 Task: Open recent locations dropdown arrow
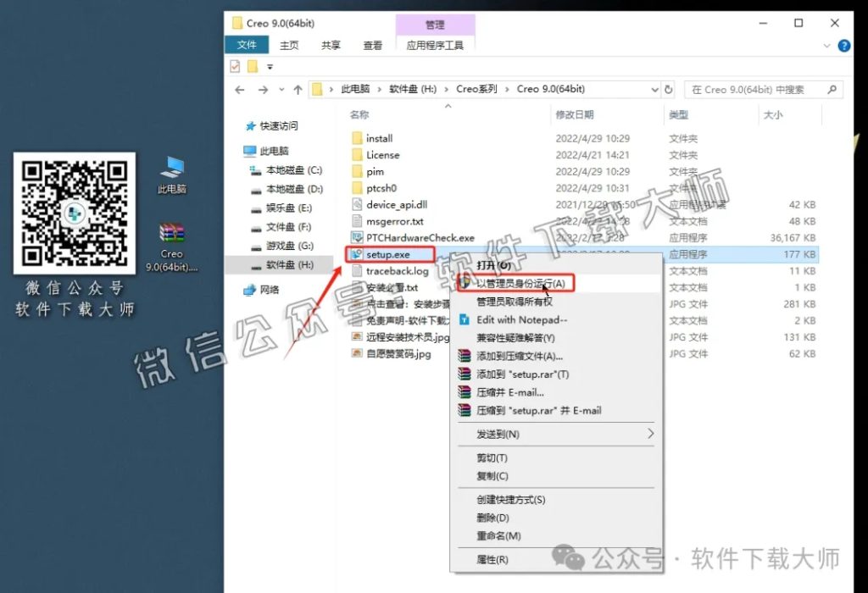click(x=281, y=90)
